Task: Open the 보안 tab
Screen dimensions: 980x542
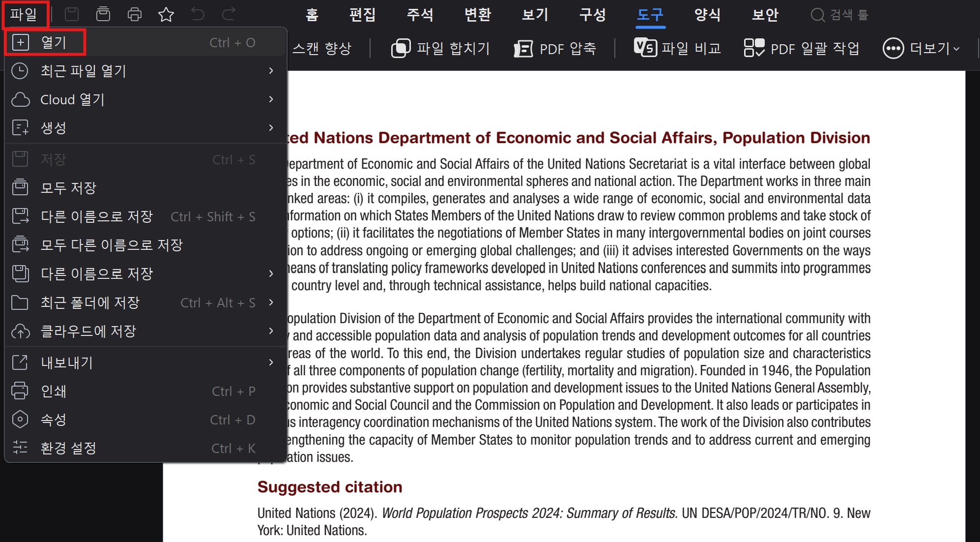Action: tap(765, 15)
